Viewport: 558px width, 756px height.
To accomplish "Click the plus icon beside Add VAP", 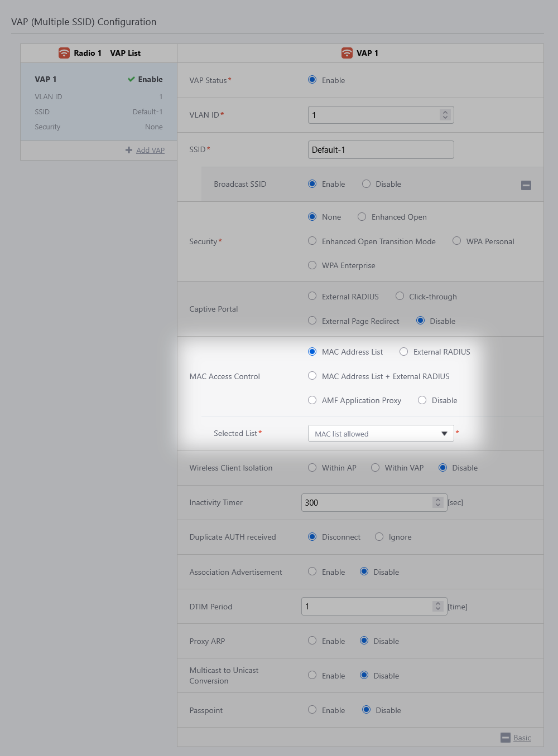I will [x=129, y=150].
